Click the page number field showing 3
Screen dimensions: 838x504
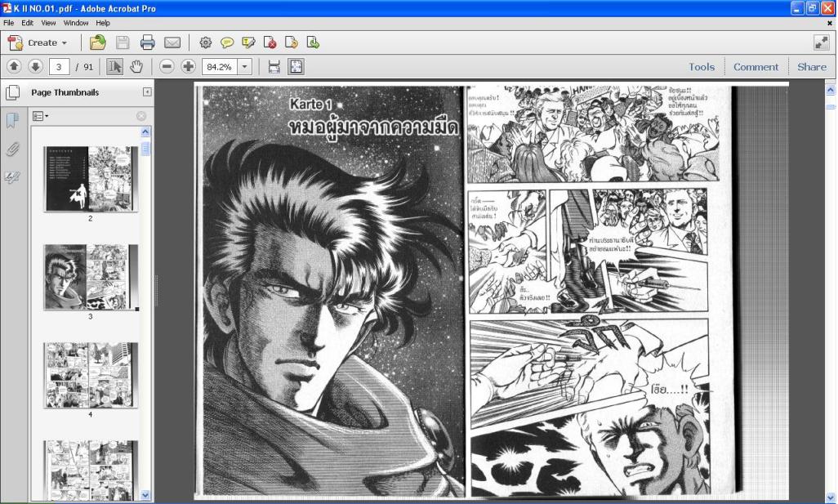[x=60, y=67]
